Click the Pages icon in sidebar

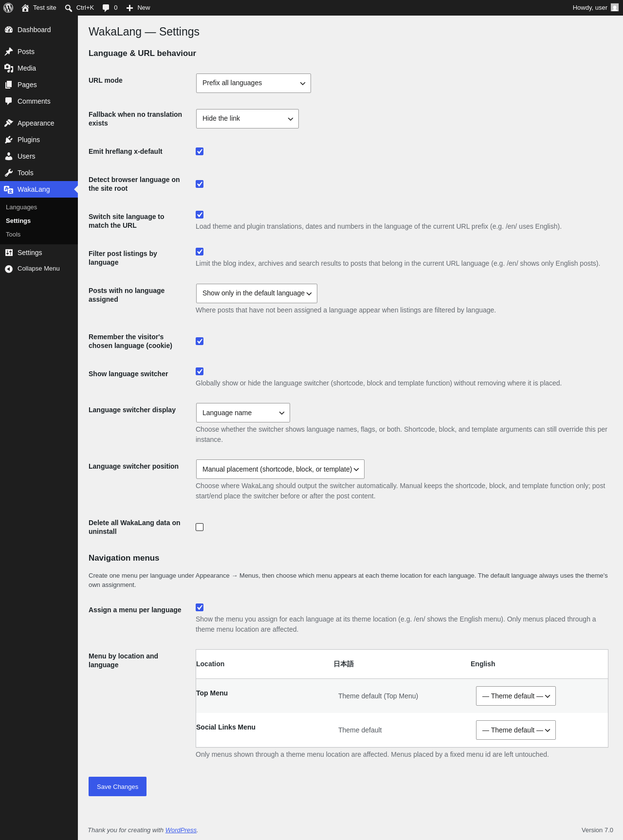[9, 85]
